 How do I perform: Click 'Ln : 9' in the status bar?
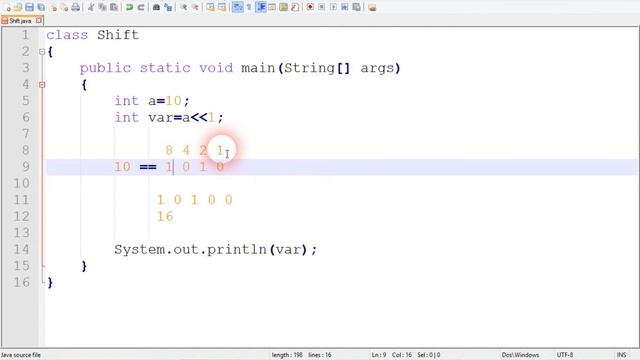pos(378,355)
